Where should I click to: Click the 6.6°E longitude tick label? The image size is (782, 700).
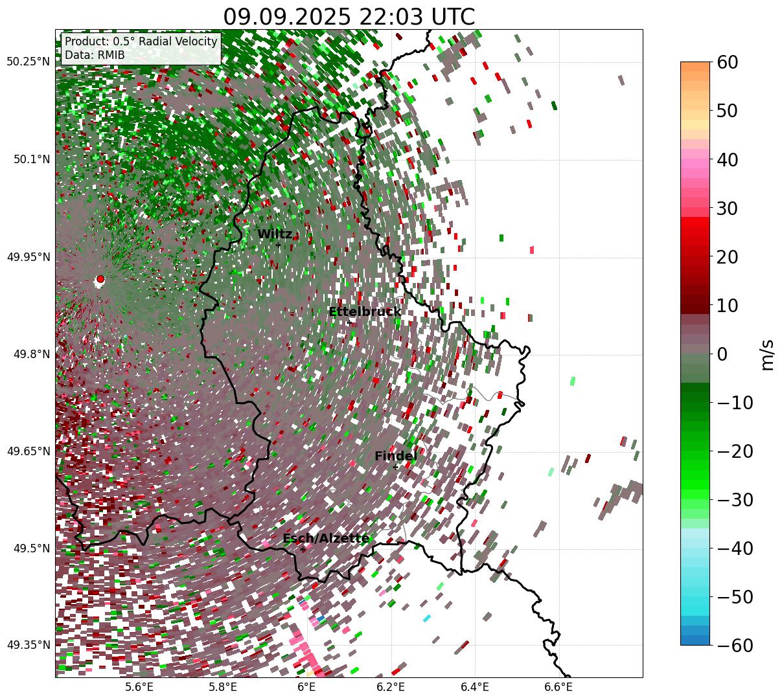point(559,688)
